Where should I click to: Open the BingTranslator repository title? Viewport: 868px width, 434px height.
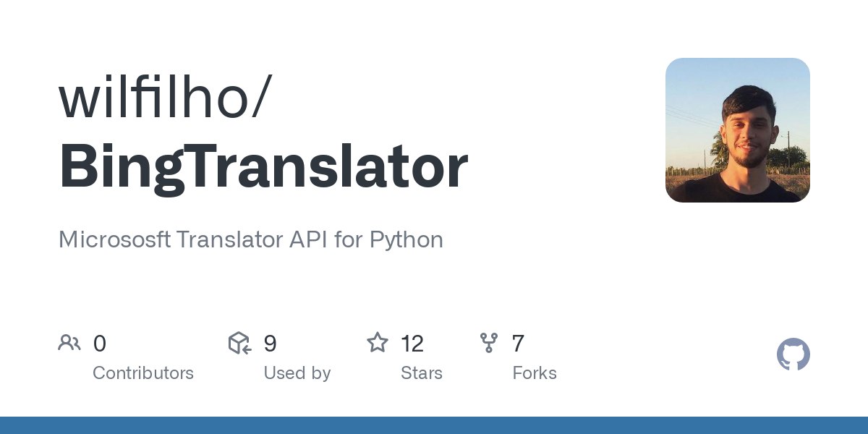click(263, 168)
